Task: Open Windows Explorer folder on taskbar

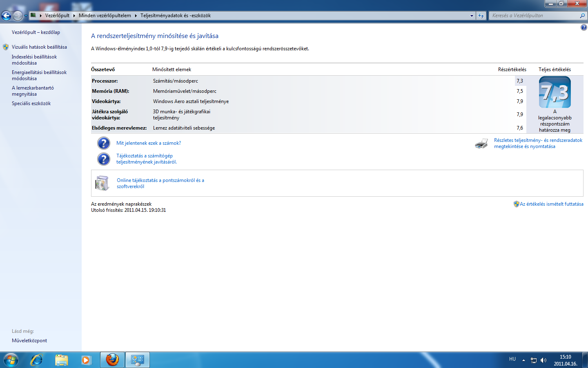Action: (62, 360)
